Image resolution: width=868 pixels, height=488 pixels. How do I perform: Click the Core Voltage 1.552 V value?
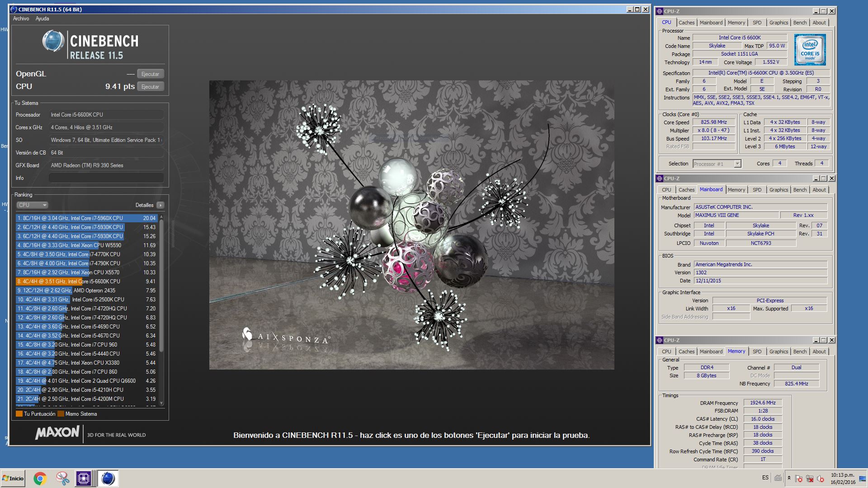[771, 62]
